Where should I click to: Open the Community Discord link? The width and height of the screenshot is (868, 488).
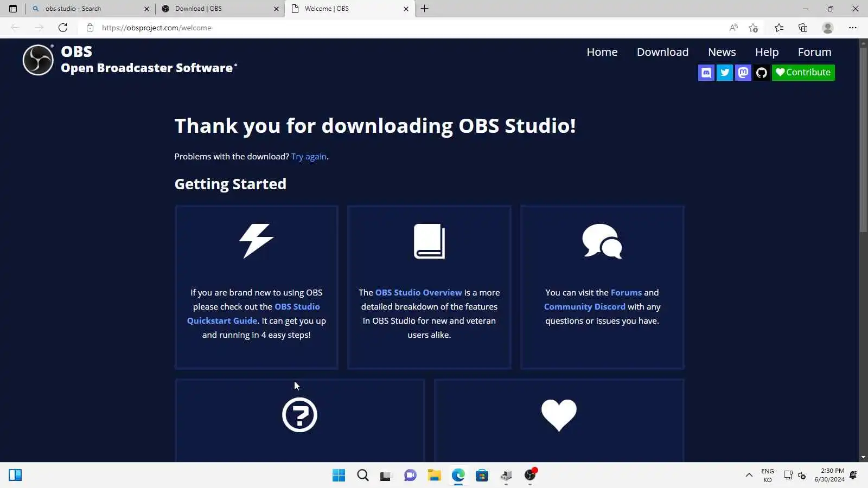(x=584, y=307)
